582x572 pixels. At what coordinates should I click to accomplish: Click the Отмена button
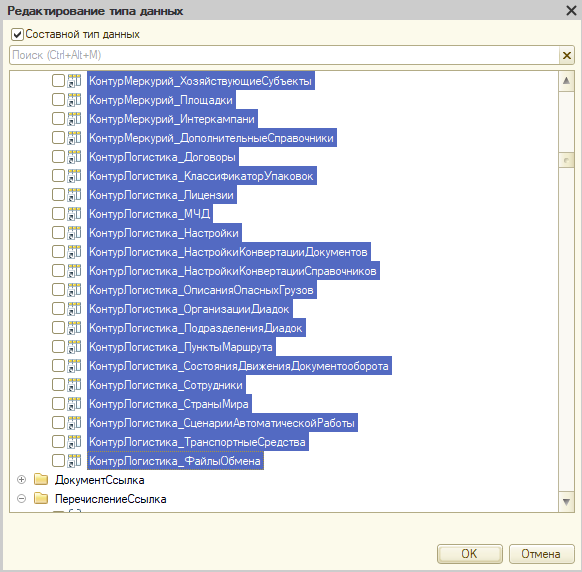point(541,554)
